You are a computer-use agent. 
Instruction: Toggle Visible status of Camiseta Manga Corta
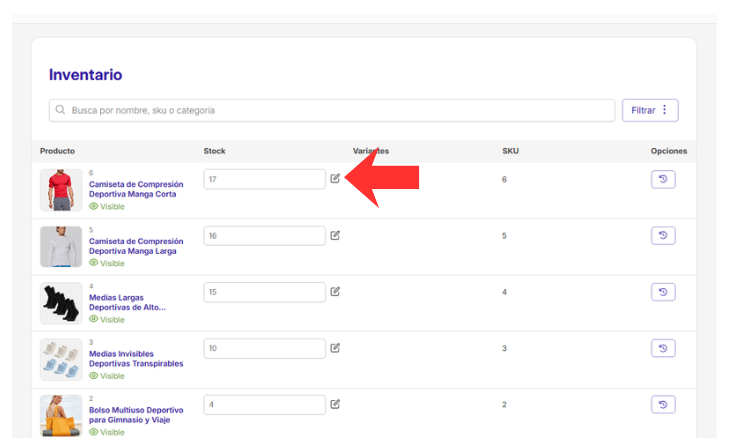pos(107,207)
